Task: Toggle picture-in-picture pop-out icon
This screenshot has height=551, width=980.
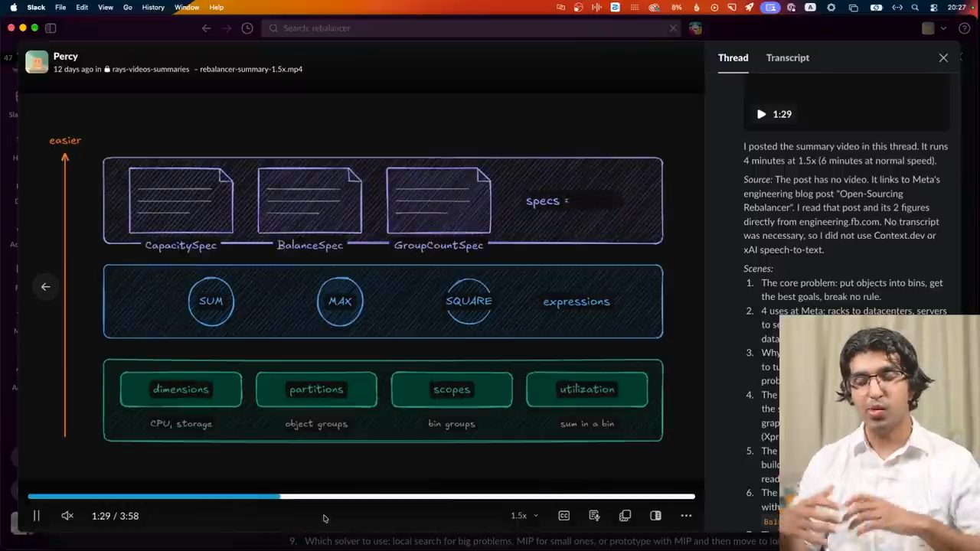Action: (625, 516)
